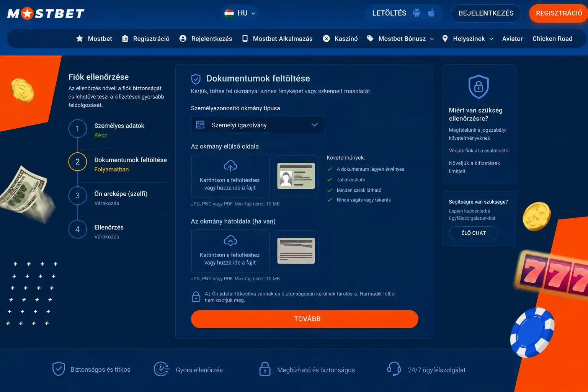Click the dropdown chevron for document type
588x392 pixels.
[x=315, y=125]
